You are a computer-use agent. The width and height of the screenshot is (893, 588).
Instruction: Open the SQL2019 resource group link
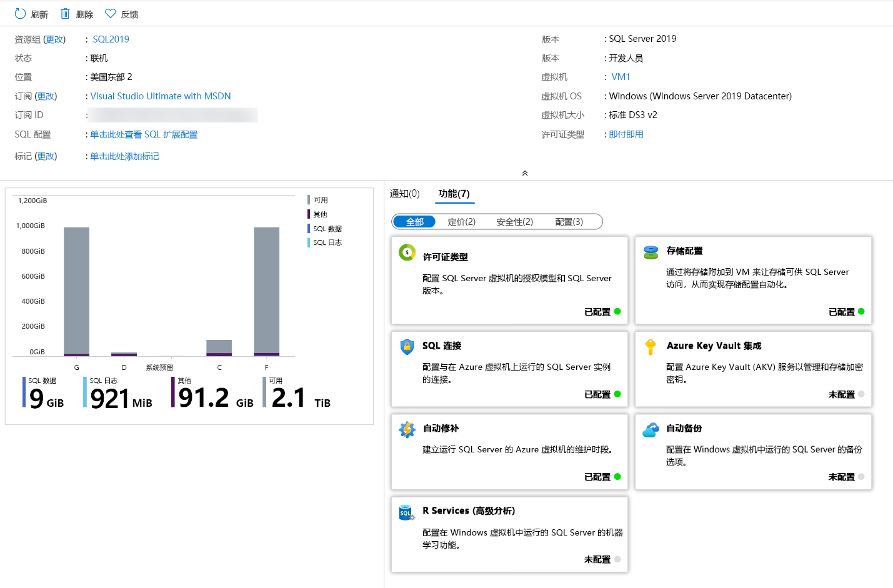point(111,39)
